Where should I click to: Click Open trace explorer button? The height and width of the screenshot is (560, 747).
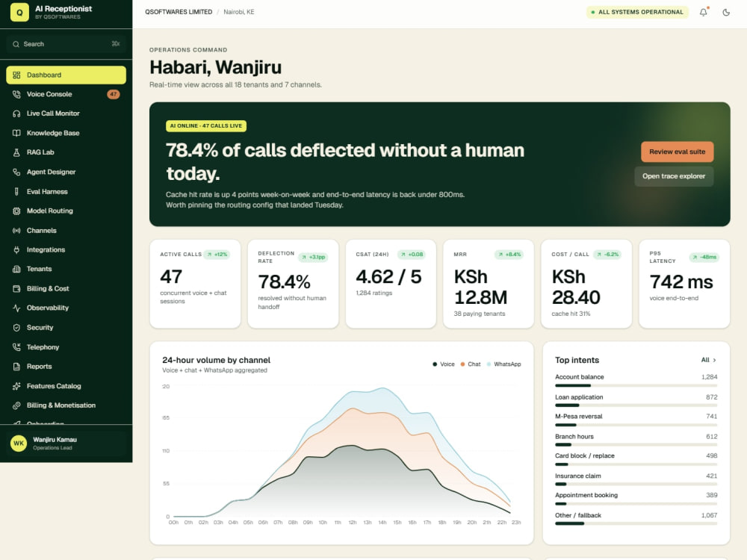coord(674,176)
